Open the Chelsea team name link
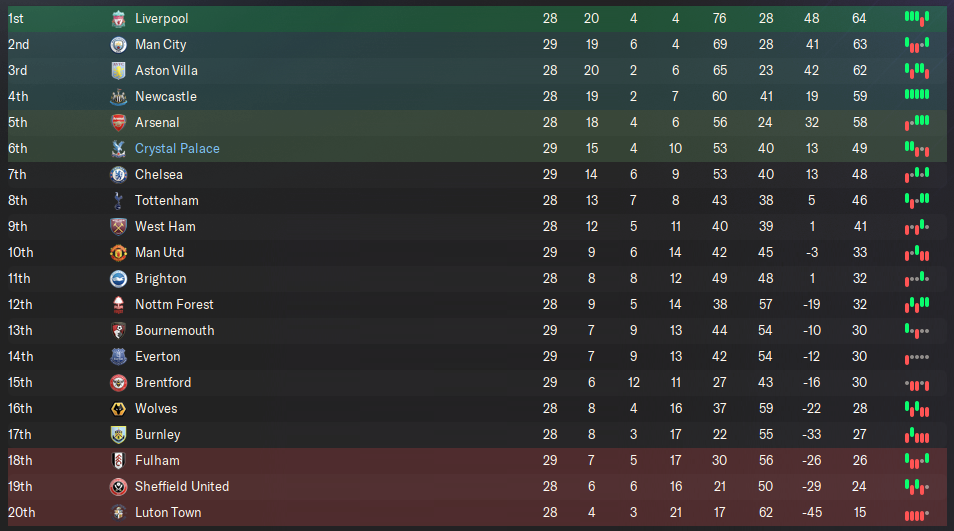Screen dimensions: 954x531 click(159, 175)
